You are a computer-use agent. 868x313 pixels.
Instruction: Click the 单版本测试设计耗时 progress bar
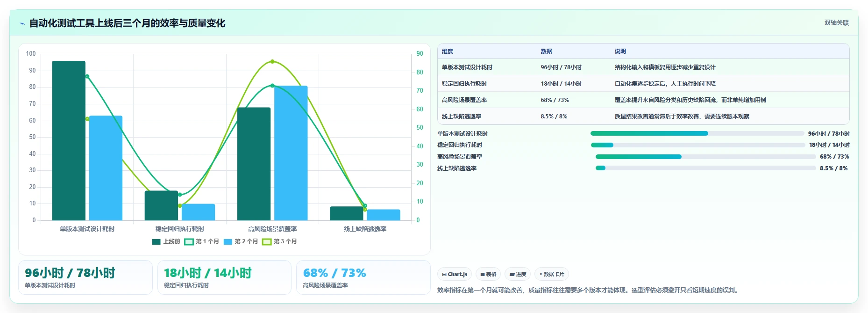(x=697, y=133)
